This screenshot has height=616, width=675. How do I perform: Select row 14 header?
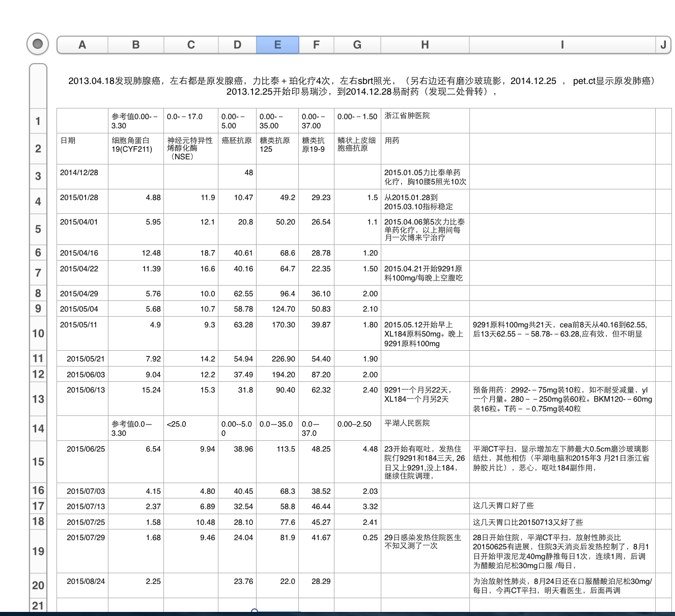(x=38, y=429)
